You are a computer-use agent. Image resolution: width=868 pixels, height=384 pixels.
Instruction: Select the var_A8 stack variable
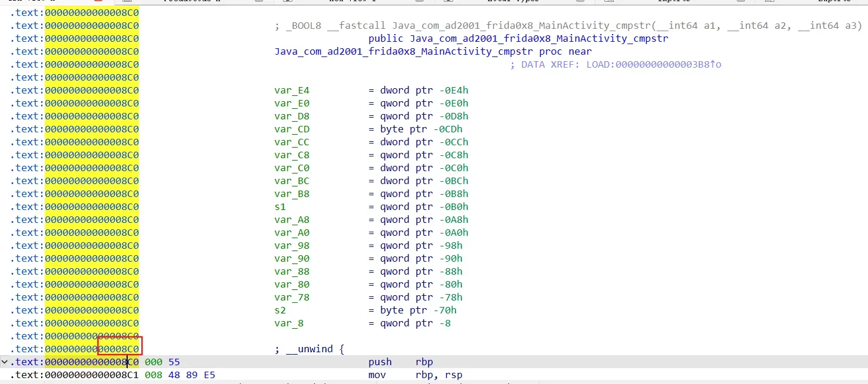click(x=292, y=220)
